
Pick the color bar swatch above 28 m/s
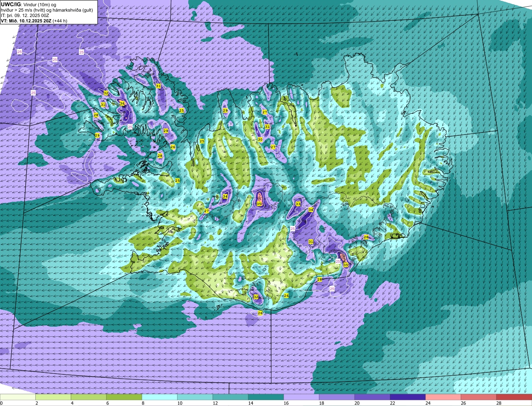[x=514, y=397]
